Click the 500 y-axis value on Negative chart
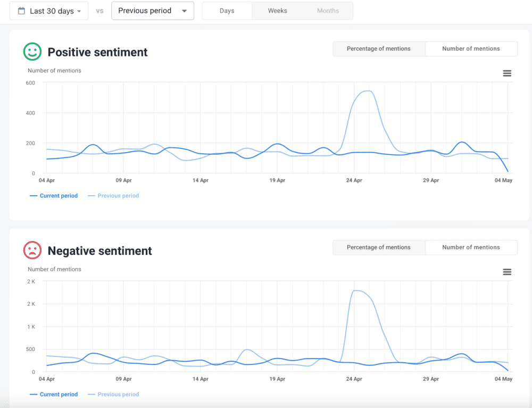 (x=30, y=349)
